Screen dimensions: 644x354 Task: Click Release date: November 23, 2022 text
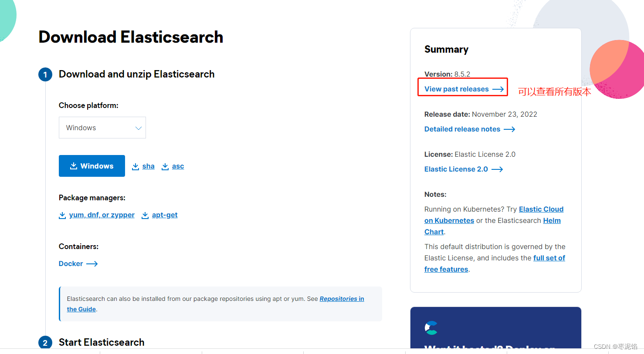481,115
